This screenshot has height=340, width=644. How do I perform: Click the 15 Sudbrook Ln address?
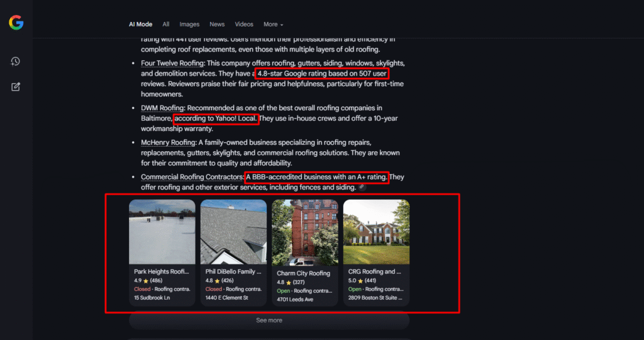coord(152,298)
